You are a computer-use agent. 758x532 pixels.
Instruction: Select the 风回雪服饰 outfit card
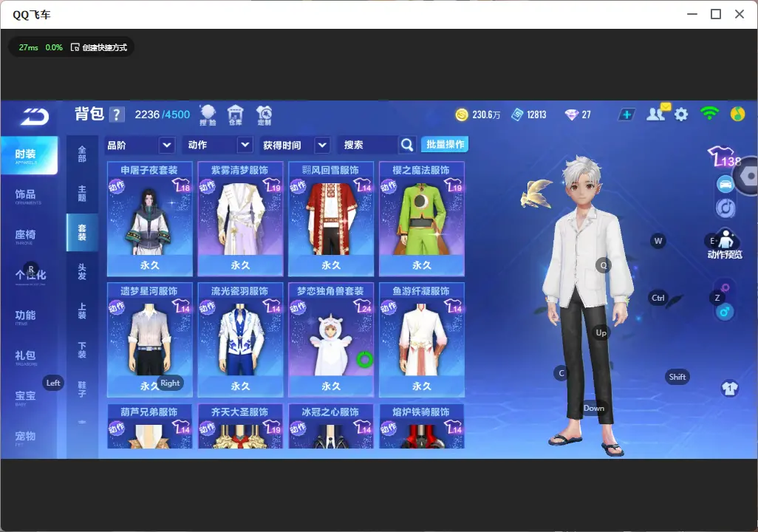coord(331,219)
